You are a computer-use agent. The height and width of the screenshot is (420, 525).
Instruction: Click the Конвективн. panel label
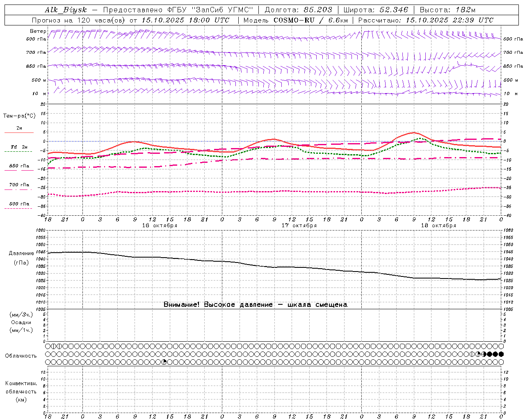click(21, 383)
